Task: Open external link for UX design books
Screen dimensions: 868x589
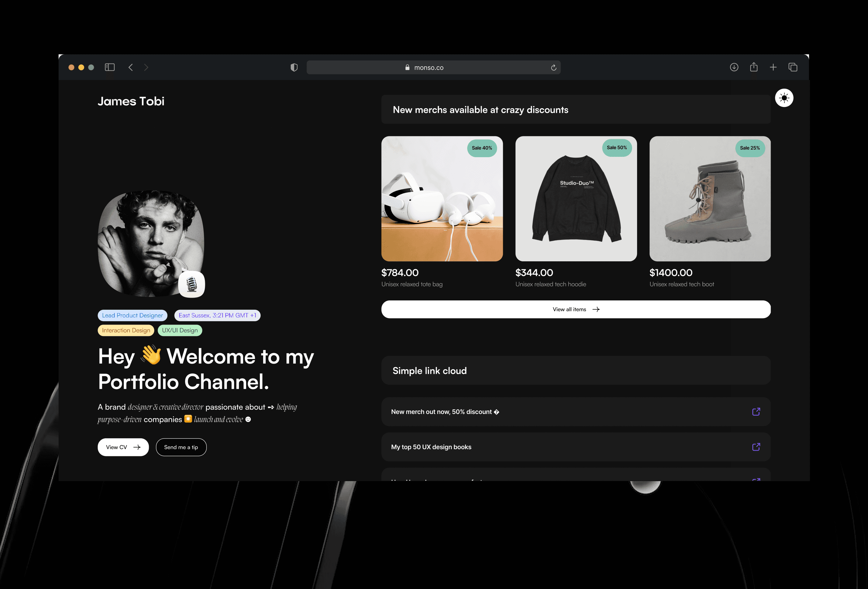Action: 756,447
